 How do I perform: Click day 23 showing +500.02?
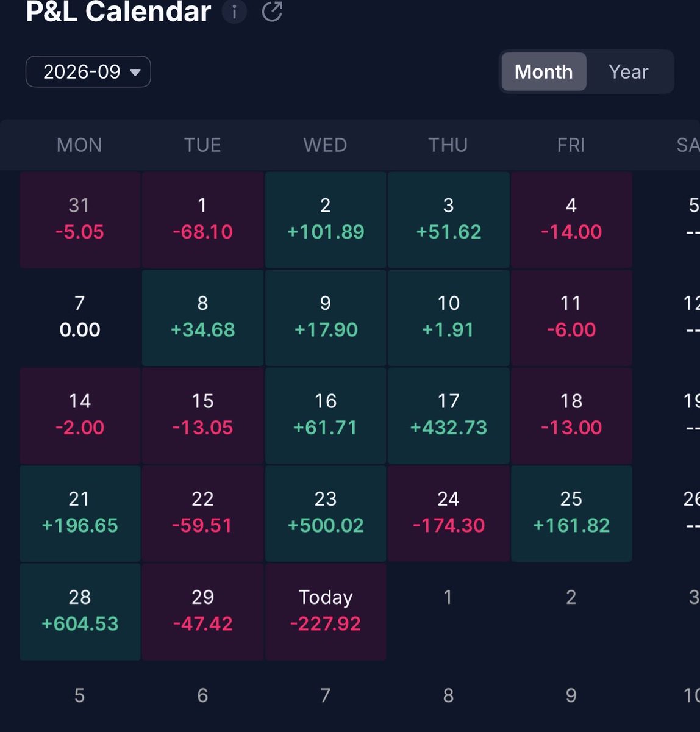[326, 514]
